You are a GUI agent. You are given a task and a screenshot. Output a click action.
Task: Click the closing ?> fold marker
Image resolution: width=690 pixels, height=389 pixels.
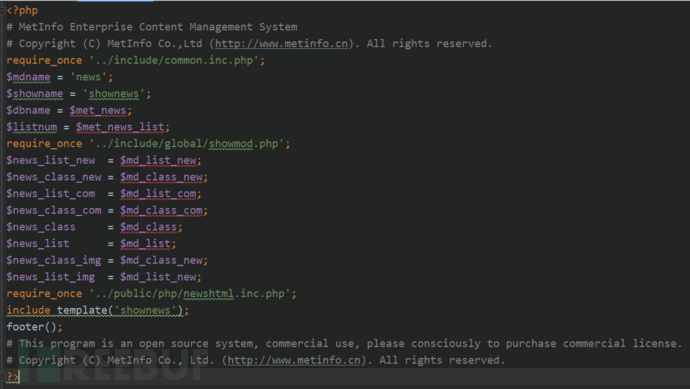click(3, 377)
